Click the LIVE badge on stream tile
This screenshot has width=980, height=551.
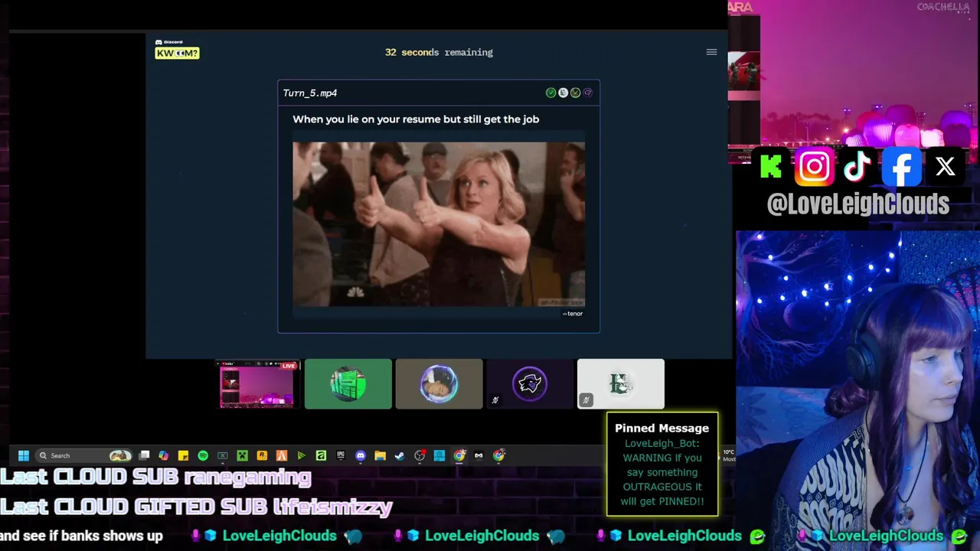coord(288,366)
